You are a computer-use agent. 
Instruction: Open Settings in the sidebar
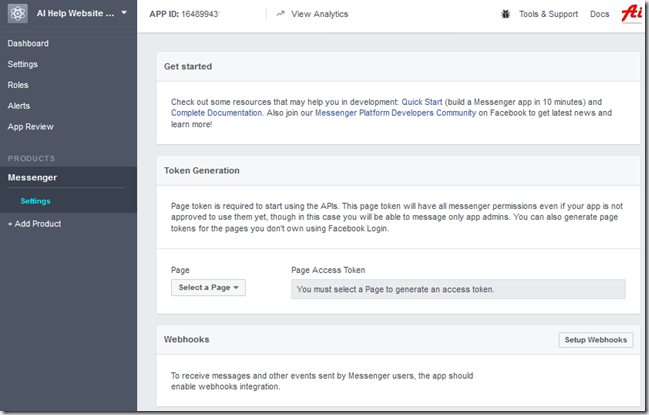coord(23,64)
